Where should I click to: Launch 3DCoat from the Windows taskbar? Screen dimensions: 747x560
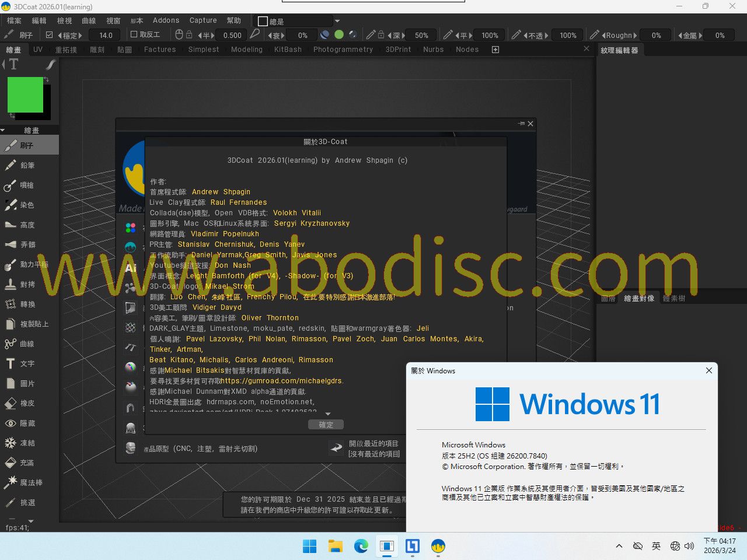point(438,546)
